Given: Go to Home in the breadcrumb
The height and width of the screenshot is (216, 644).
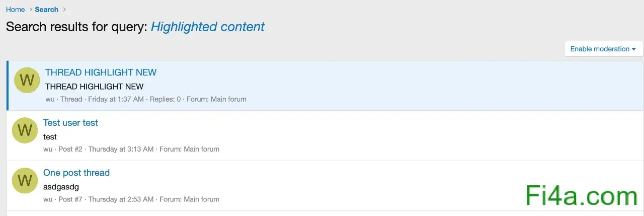Looking at the screenshot, I should coord(15,10).
